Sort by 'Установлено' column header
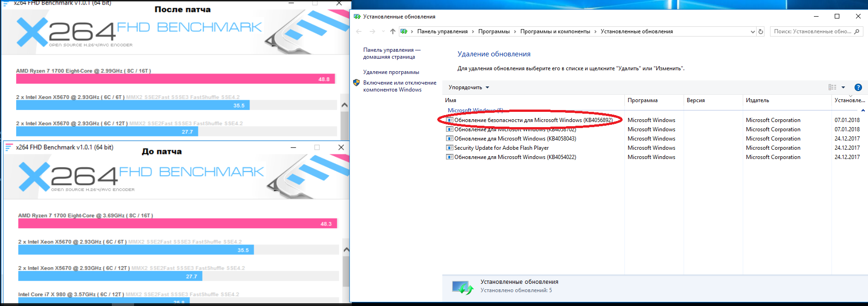The image size is (868, 306). coord(850,100)
